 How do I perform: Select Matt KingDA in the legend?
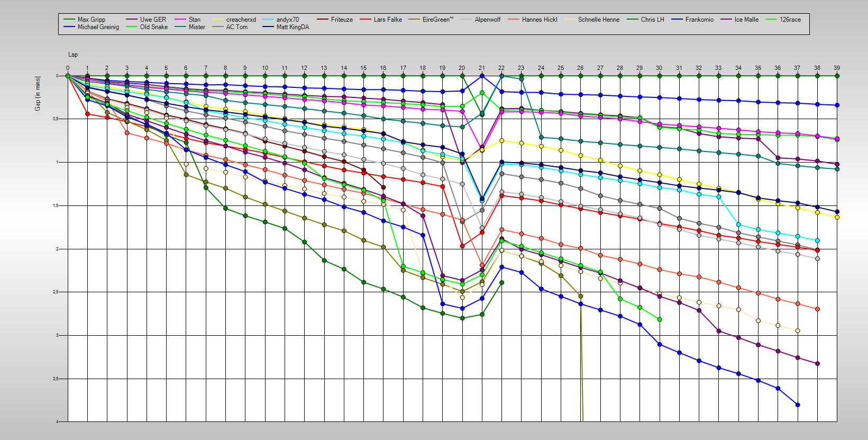coord(293,27)
